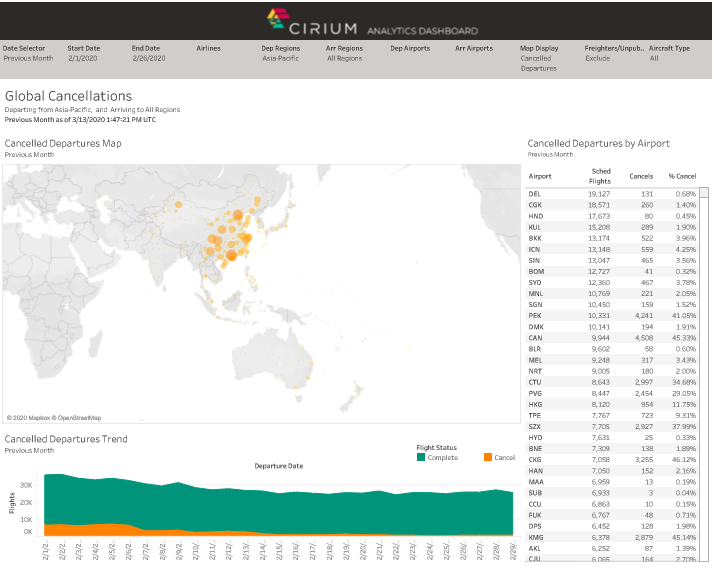This screenshot has width=714, height=568.
Task: Click the End Date field 2/26/2020
Action: point(148,58)
